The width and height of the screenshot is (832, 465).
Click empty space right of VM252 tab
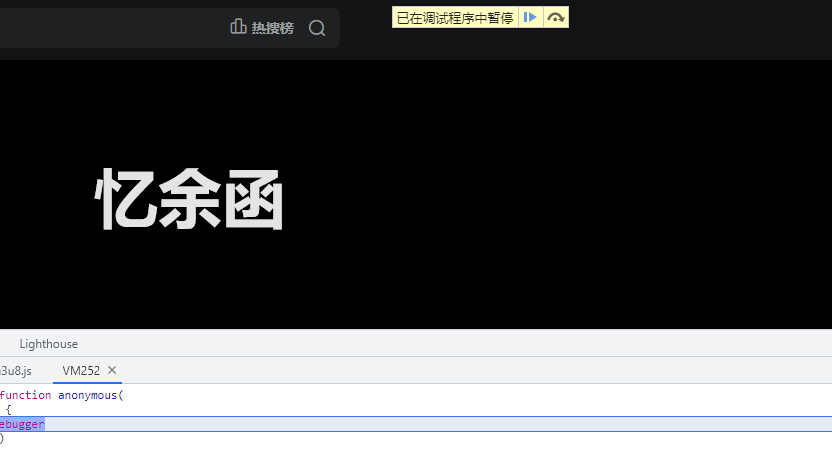point(450,371)
